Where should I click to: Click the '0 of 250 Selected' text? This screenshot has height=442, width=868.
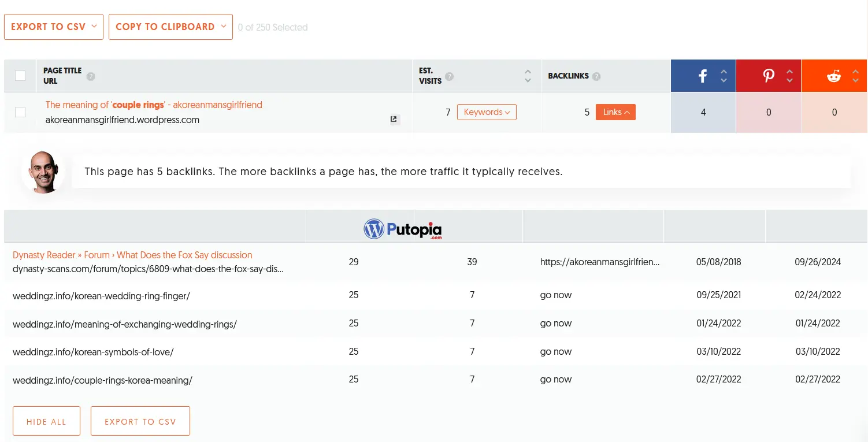click(273, 27)
